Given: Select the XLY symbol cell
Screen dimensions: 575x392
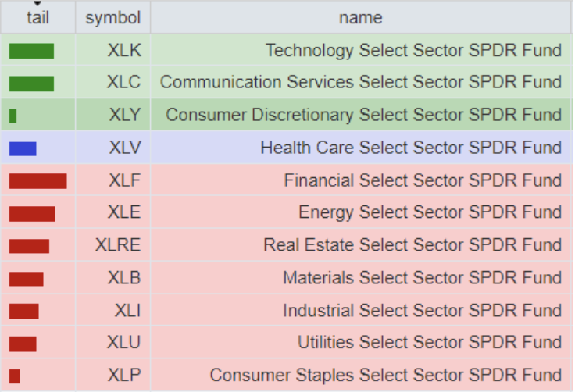Looking at the screenshot, I should click(x=124, y=116).
